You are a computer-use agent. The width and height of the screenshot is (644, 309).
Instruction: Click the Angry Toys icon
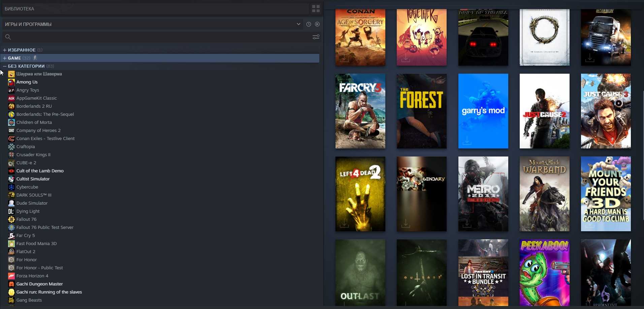click(11, 90)
